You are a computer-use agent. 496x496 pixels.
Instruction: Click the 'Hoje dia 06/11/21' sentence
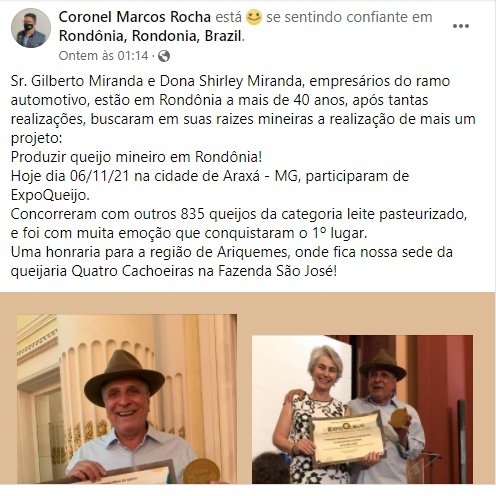210,185
